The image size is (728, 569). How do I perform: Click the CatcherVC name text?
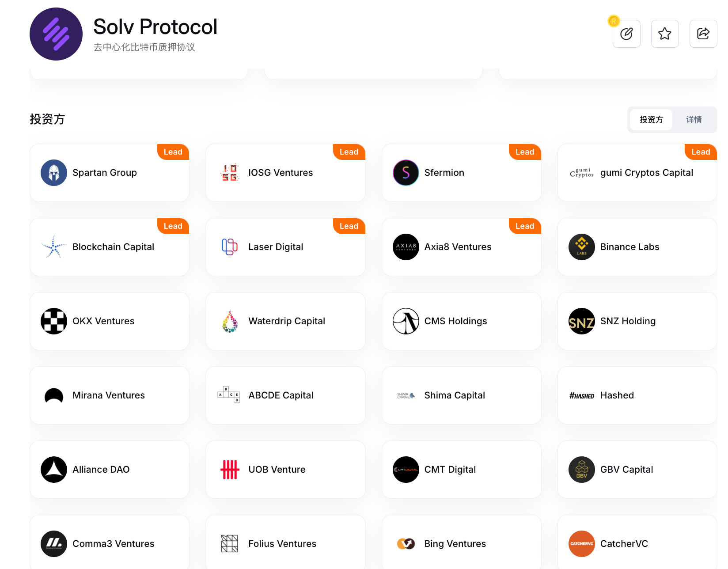point(624,544)
